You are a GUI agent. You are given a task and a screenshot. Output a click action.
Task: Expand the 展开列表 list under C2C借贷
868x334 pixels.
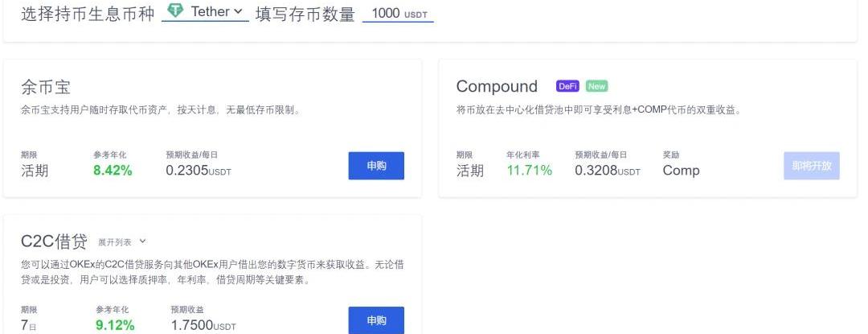tap(115, 241)
